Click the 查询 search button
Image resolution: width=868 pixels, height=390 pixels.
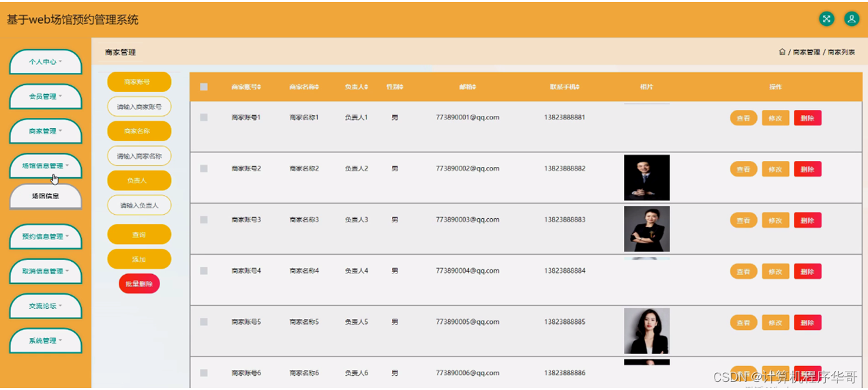139,235
